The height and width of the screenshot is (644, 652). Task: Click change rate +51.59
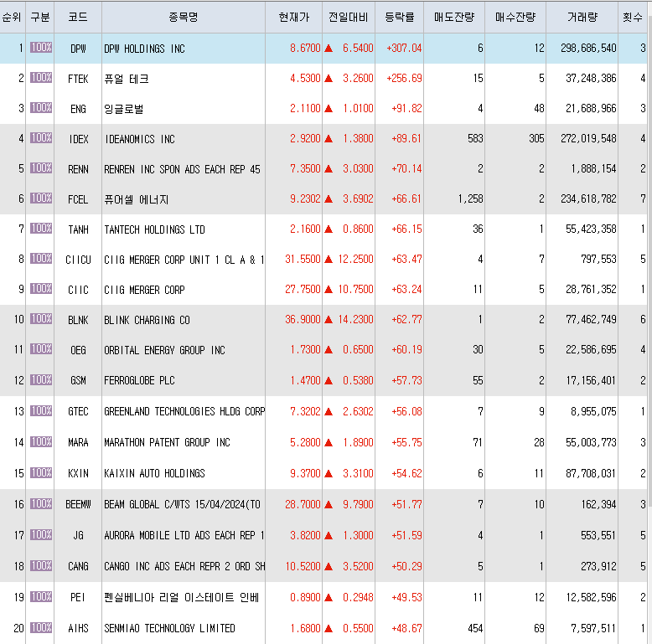click(x=406, y=535)
